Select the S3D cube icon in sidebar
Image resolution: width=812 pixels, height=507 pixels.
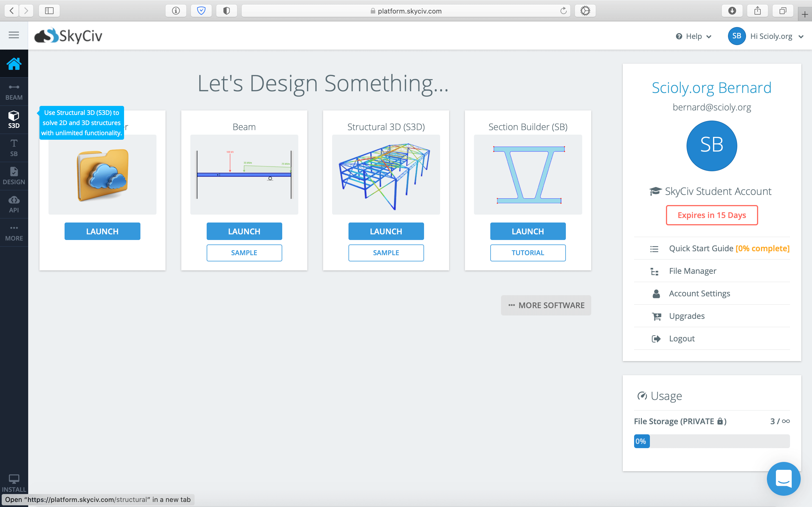point(14,120)
